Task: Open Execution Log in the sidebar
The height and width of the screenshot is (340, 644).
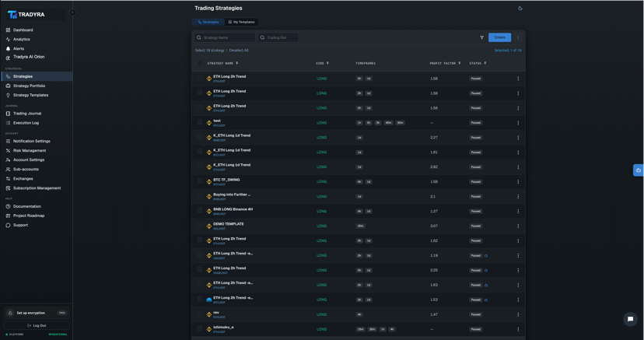Action: tap(26, 123)
